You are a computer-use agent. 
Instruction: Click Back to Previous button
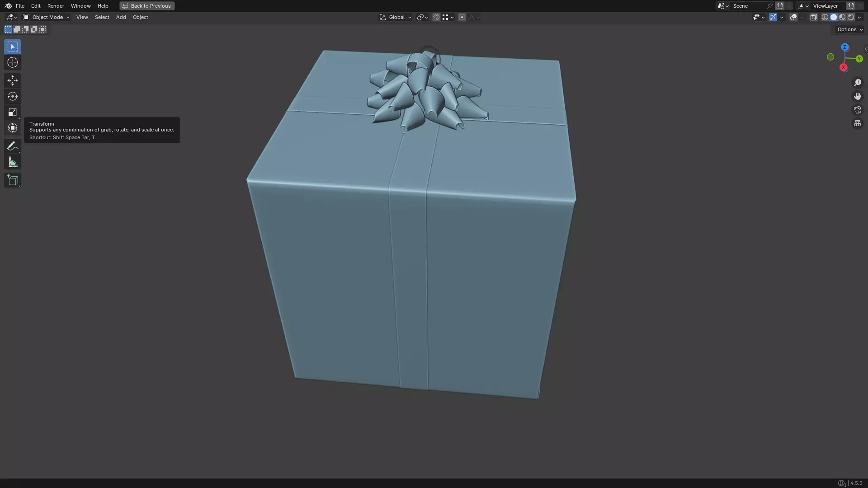point(147,6)
